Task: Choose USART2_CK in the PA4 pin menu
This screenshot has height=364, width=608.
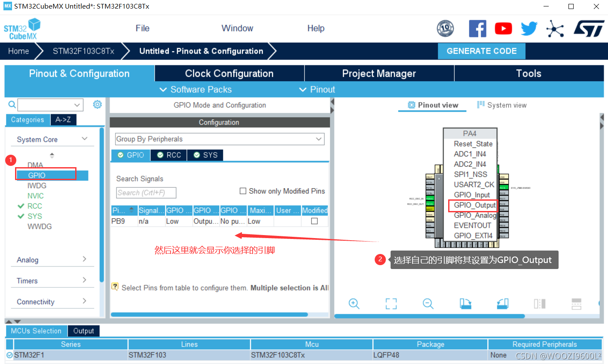Action: tap(474, 184)
